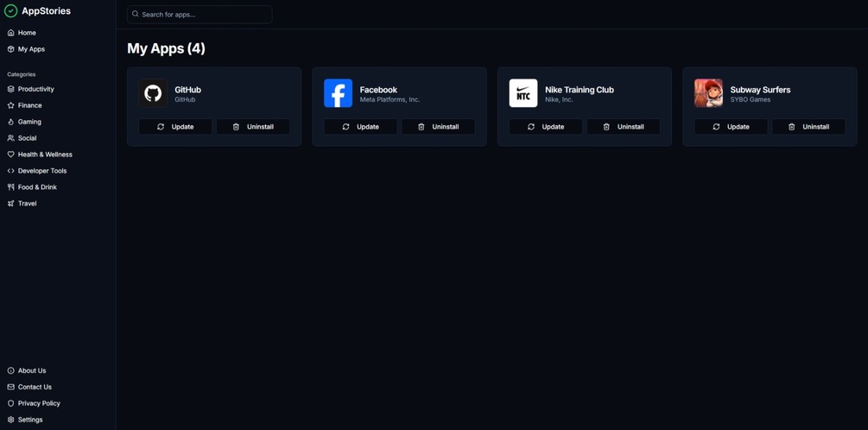Click the About Us info icon

click(10, 370)
